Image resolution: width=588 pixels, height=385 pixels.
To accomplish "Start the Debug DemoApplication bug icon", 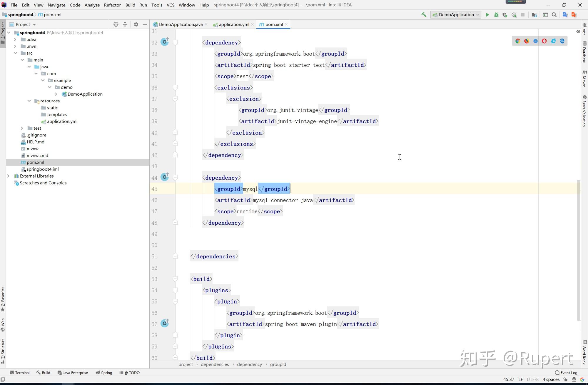I will tap(496, 15).
